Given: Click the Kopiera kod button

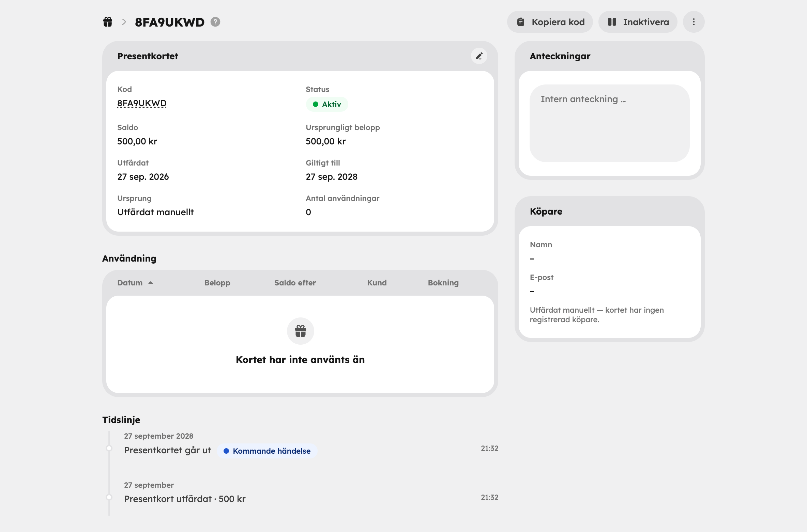Looking at the screenshot, I should (x=550, y=22).
